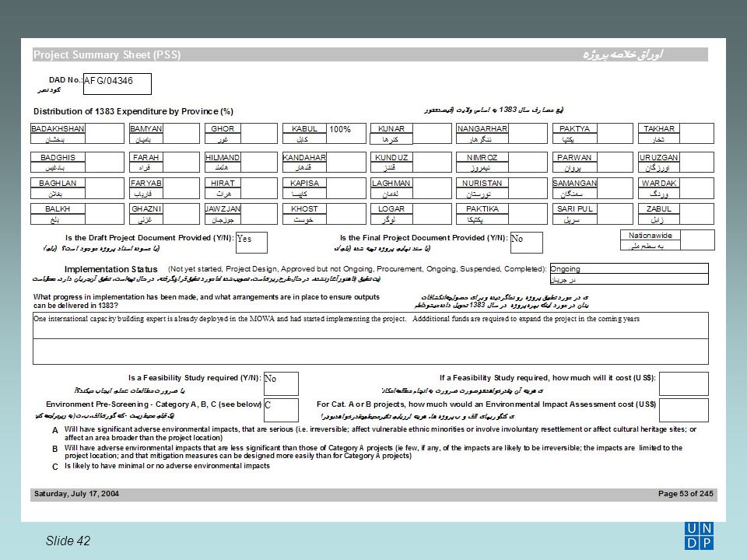Click the Category C minimal impacts line
747x560 pixels.
[x=167, y=466]
